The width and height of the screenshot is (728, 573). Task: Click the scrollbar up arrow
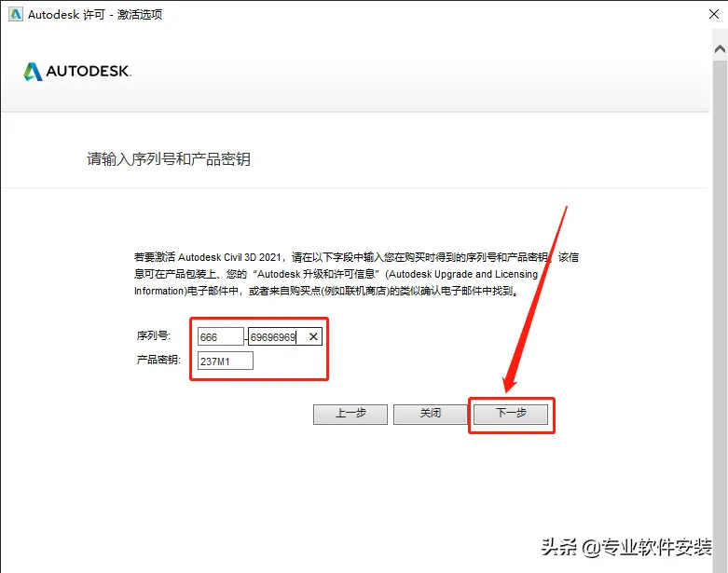pos(721,48)
